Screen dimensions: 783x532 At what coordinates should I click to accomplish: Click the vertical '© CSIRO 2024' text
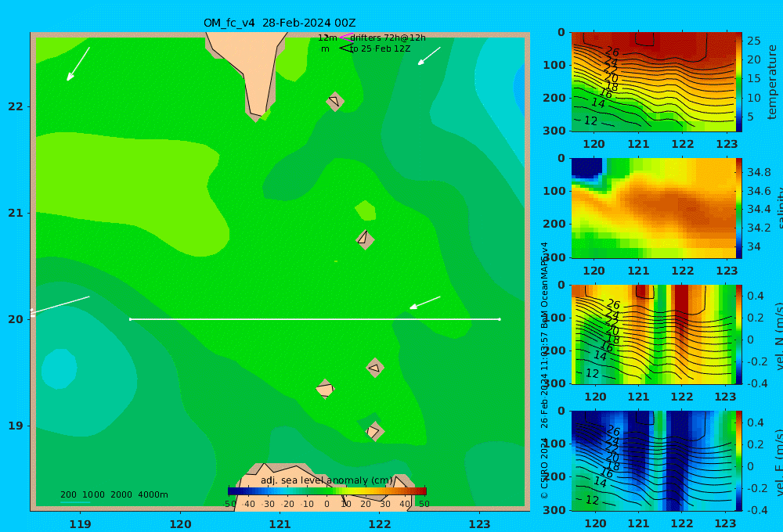click(x=544, y=468)
